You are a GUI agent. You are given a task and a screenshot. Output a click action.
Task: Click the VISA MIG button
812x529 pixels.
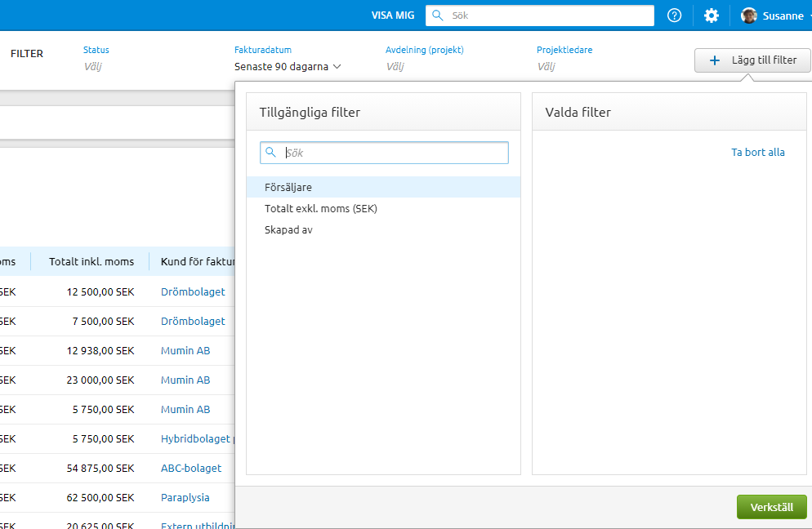coord(392,16)
